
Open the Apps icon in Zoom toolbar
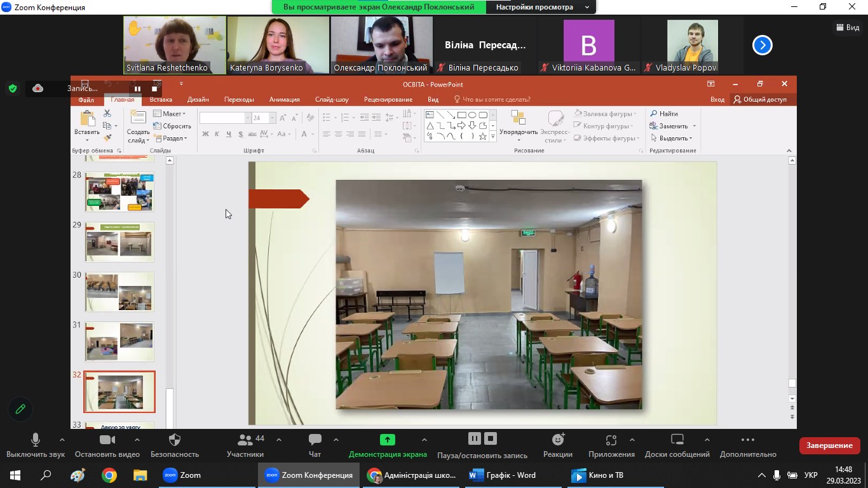tap(611, 440)
